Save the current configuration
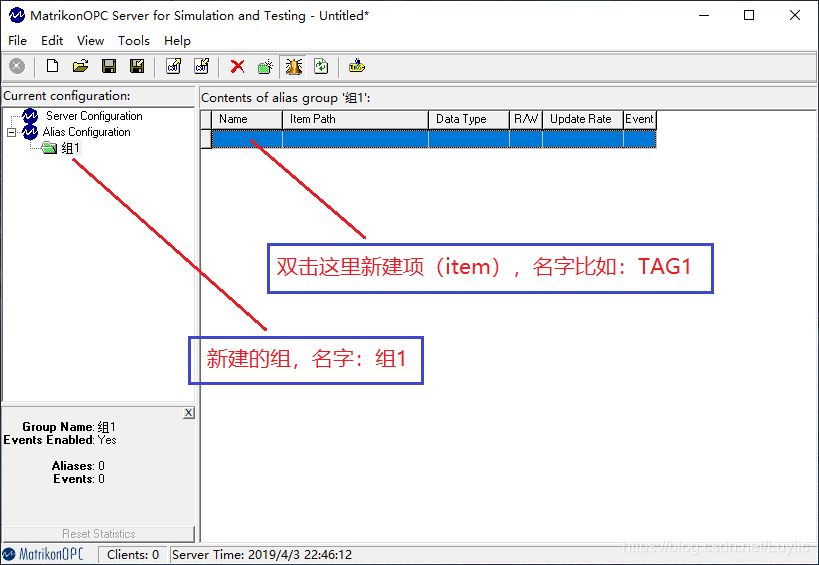This screenshot has width=819, height=565. pyautogui.click(x=109, y=66)
